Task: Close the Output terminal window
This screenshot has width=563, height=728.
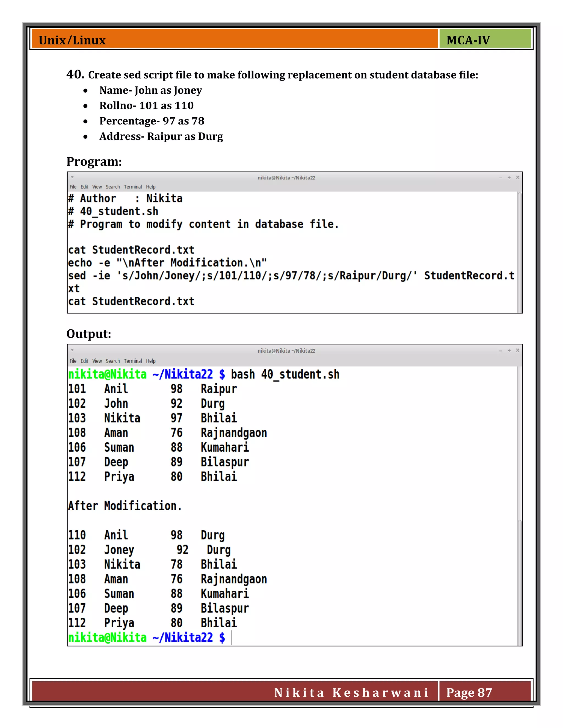Action: click(518, 350)
